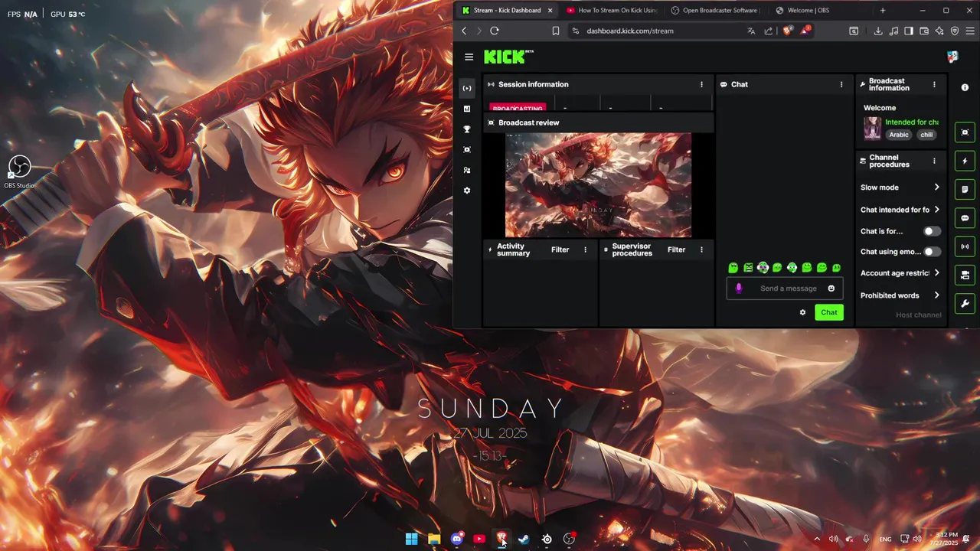980x551 pixels.
Task: Click the focus frame widget on right sidebar
Action: (x=965, y=132)
